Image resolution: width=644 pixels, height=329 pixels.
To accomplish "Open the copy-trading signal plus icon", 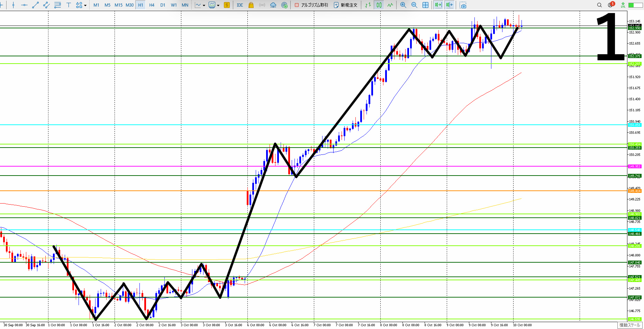I will pyautogui.click(x=284, y=5).
